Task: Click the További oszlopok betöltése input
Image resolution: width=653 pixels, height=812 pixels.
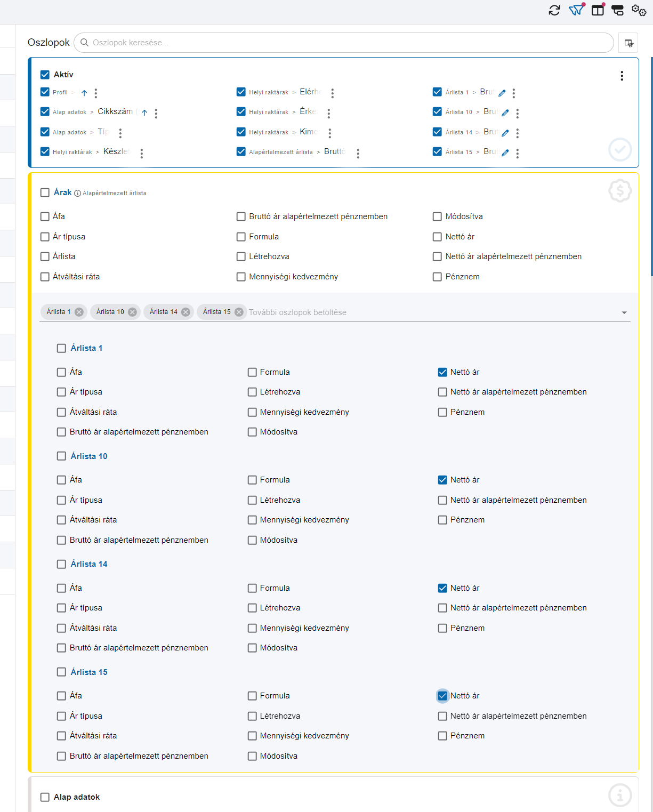Action: pyautogui.click(x=432, y=312)
